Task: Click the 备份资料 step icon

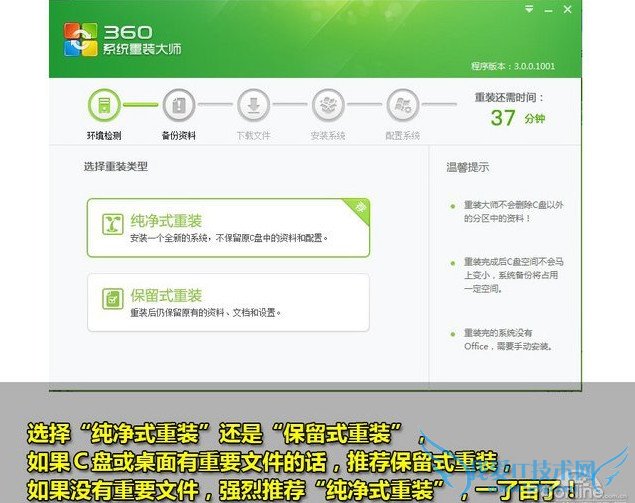Action: [179, 105]
